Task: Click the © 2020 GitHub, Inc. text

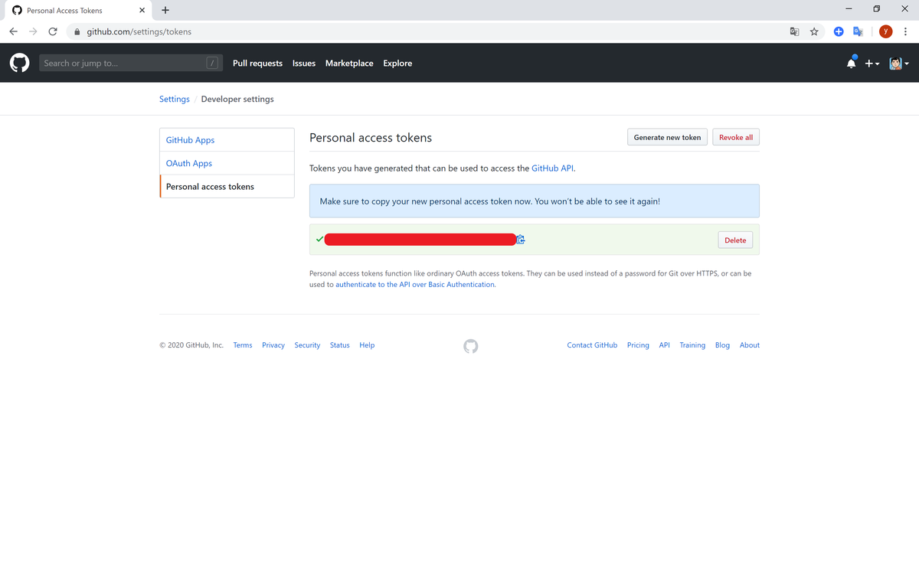Action: pos(191,345)
